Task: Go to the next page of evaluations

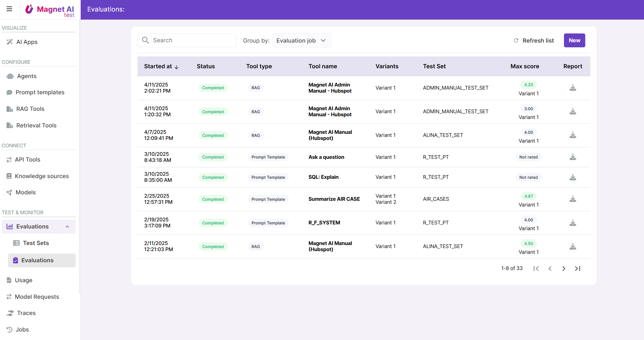Action: coord(564,268)
